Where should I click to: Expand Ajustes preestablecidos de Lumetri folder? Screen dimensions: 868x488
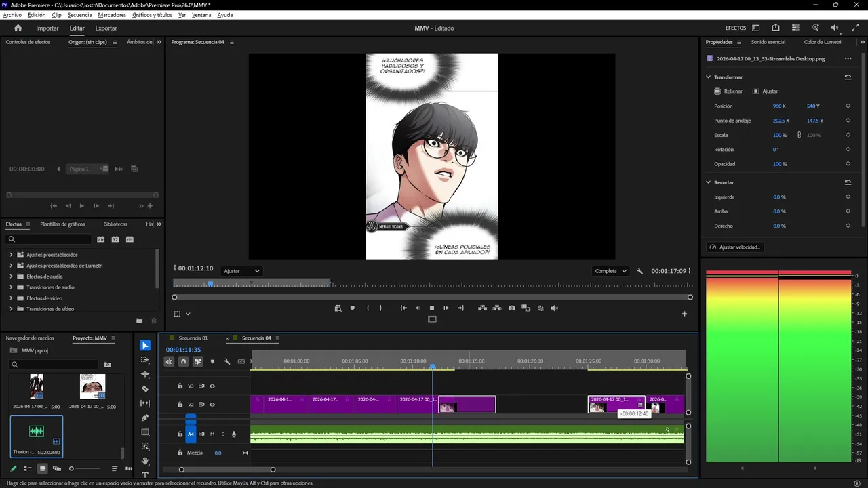click(11, 266)
